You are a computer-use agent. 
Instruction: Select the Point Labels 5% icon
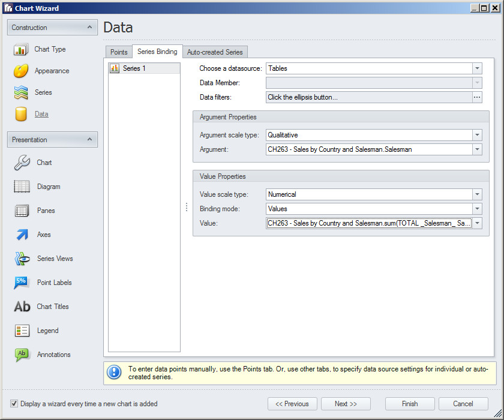pyautogui.click(x=21, y=283)
